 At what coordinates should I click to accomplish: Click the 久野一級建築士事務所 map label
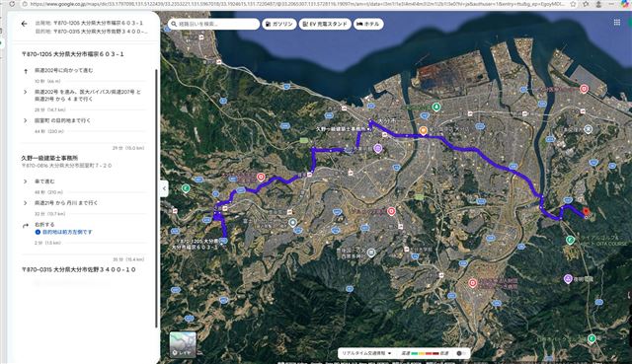click(x=341, y=129)
